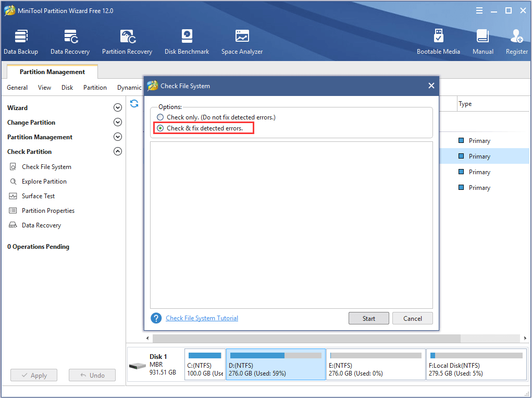The image size is (532, 398).
Task: Open the General menu
Action: (x=17, y=88)
